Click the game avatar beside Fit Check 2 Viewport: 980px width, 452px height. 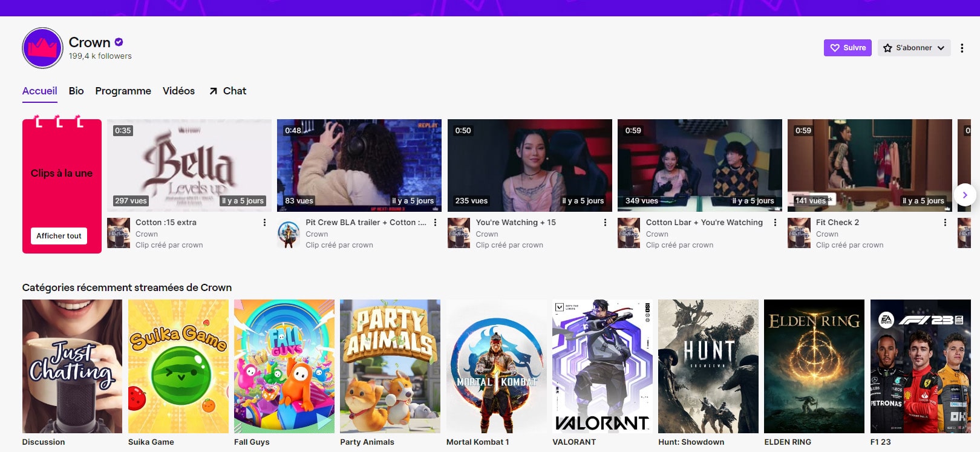(799, 233)
